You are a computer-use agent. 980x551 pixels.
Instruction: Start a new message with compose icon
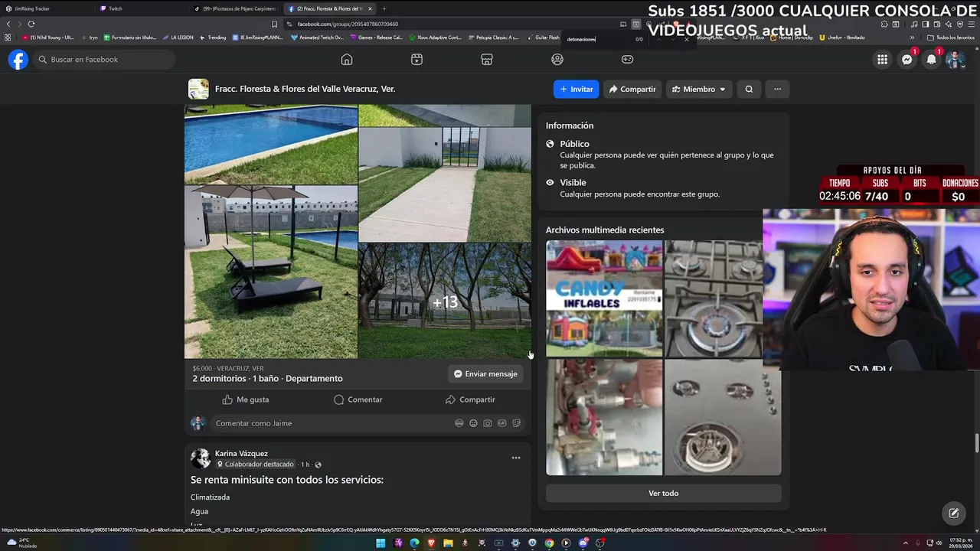[x=954, y=514]
